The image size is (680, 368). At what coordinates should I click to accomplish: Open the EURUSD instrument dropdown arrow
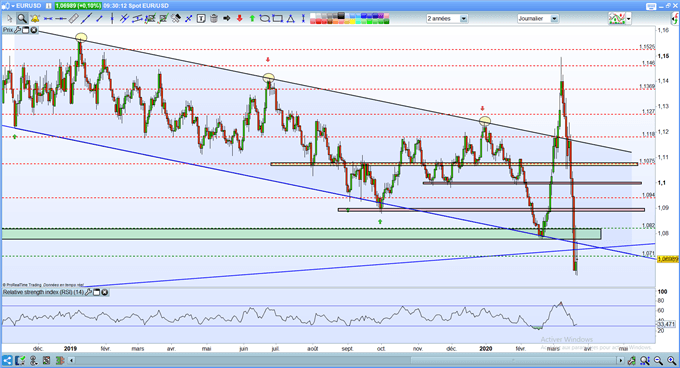coord(13,6)
